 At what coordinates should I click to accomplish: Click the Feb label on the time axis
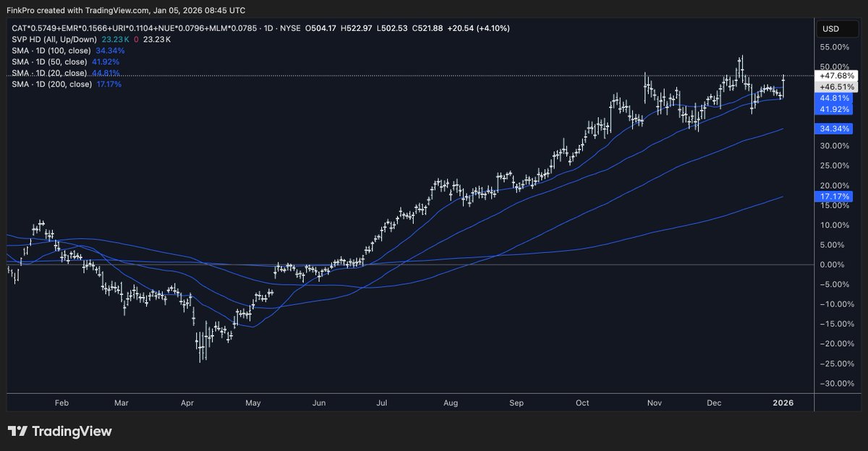pyautogui.click(x=61, y=403)
